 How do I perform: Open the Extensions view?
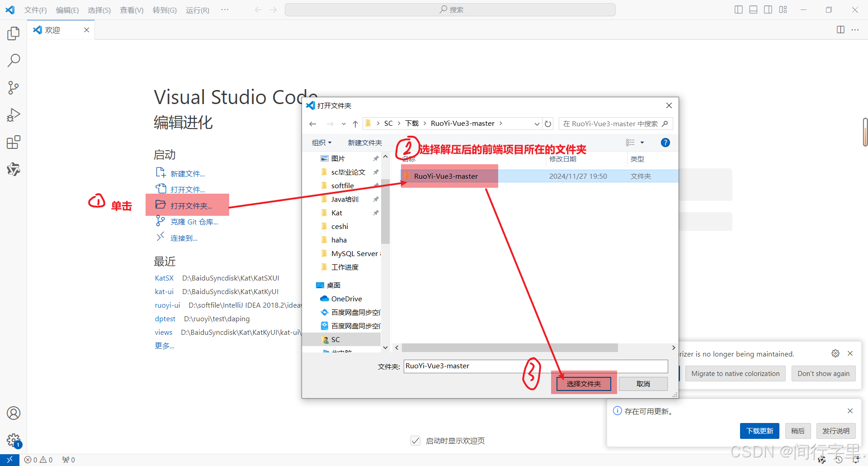coord(14,143)
